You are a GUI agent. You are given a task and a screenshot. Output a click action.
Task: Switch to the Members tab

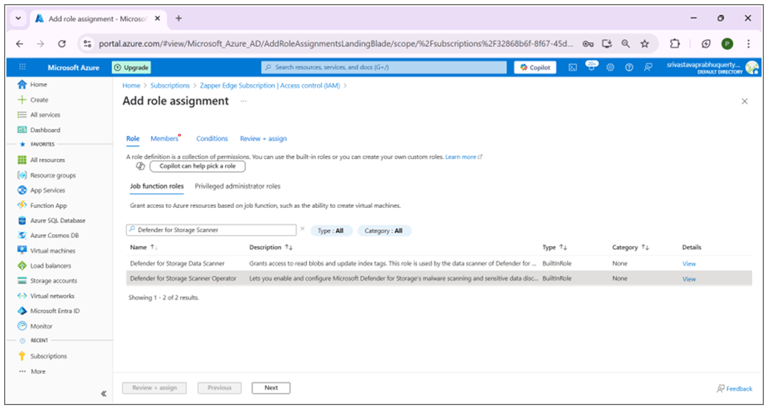[x=165, y=139]
